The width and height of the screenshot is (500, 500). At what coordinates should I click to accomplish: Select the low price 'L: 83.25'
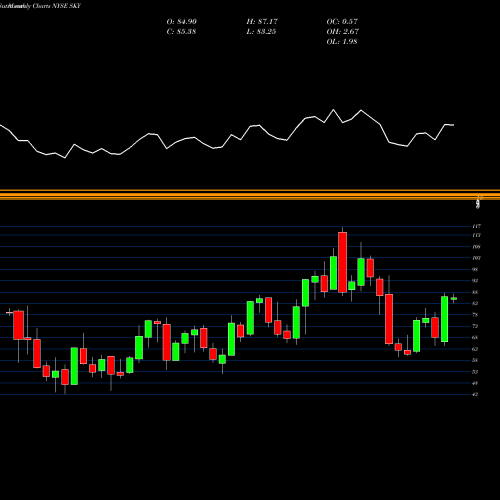click(261, 32)
